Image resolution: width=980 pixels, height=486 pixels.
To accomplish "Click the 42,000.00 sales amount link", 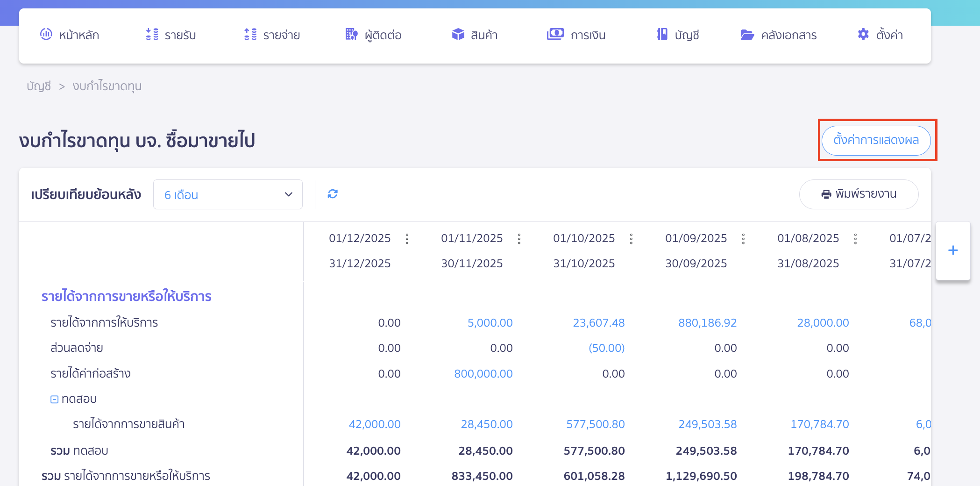I will (375, 424).
